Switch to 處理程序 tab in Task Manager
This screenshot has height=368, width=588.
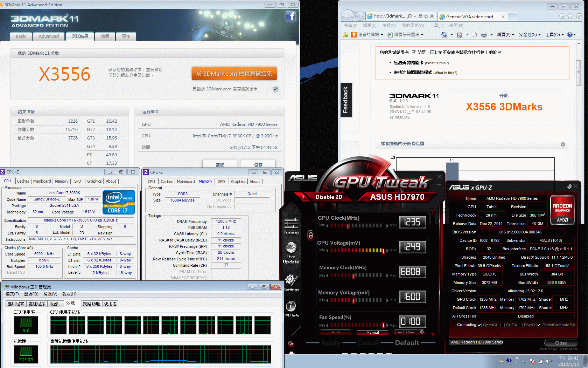pyautogui.click(x=37, y=304)
